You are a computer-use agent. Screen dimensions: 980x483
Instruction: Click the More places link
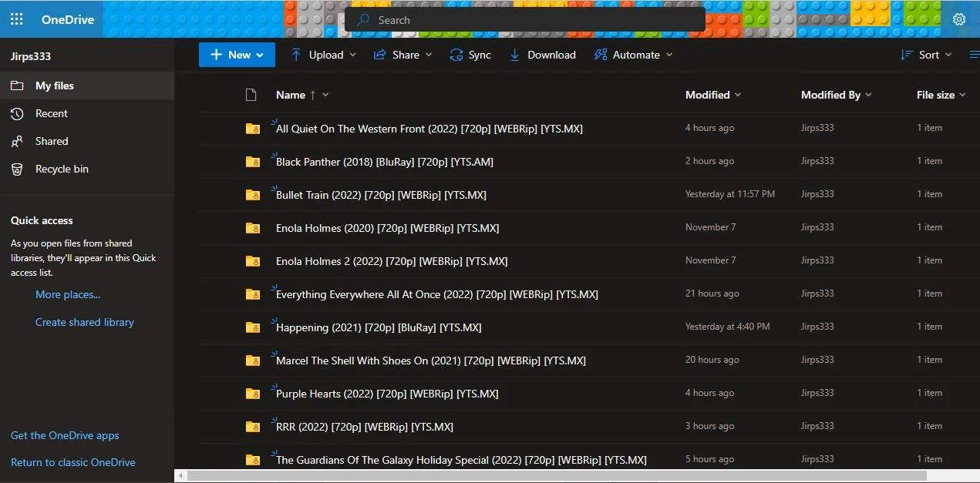(68, 294)
